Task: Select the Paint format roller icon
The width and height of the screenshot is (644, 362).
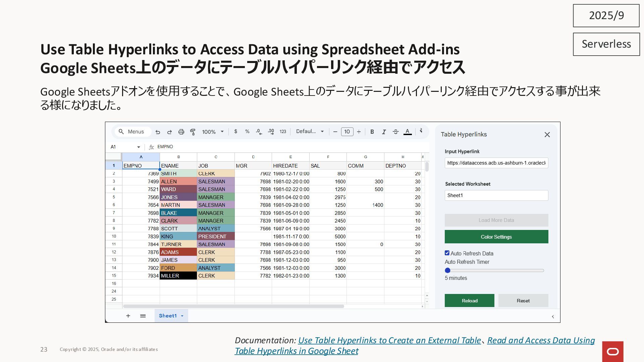Action: [193, 132]
